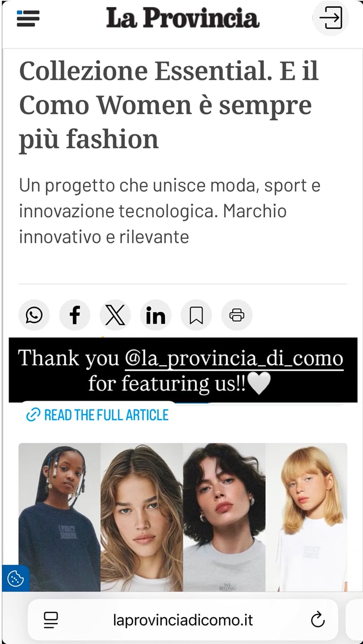Screen dimensions: 363x644
Task: Select photo of dark-haired woman
Action: pyautogui.click(x=224, y=517)
